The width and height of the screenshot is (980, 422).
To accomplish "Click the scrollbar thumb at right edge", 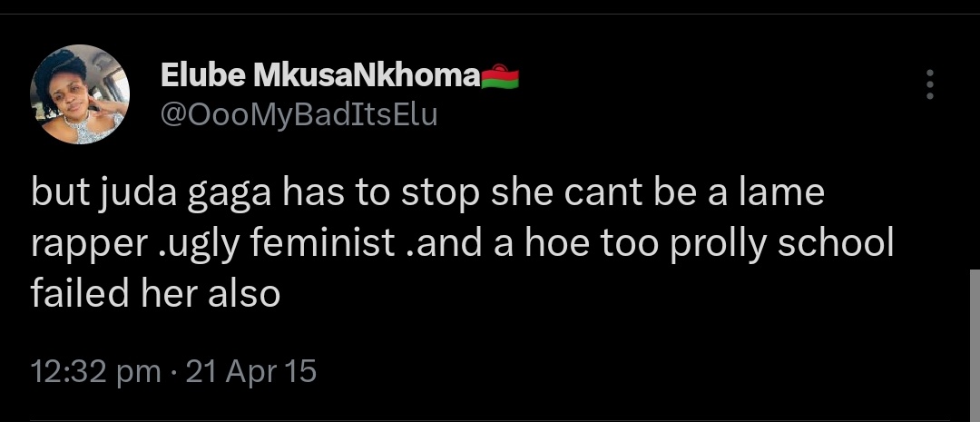I will click(975, 346).
